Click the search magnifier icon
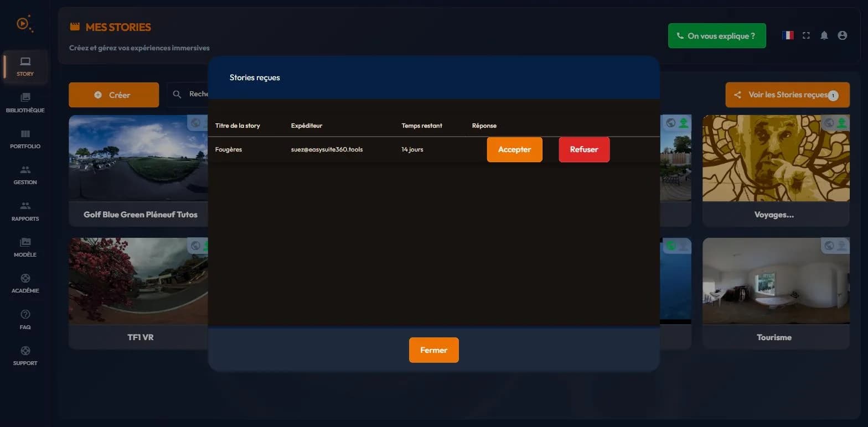 (177, 95)
